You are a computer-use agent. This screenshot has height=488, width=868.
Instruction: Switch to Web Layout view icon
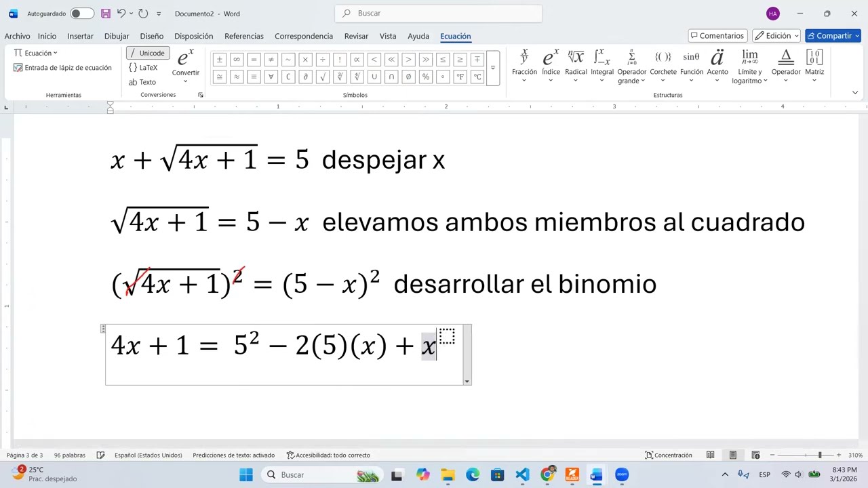(755, 455)
